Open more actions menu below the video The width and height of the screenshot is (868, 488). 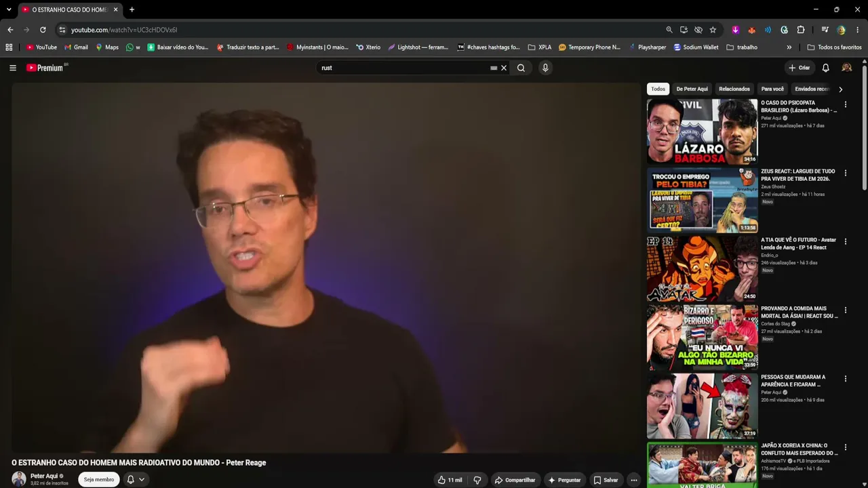click(x=634, y=480)
